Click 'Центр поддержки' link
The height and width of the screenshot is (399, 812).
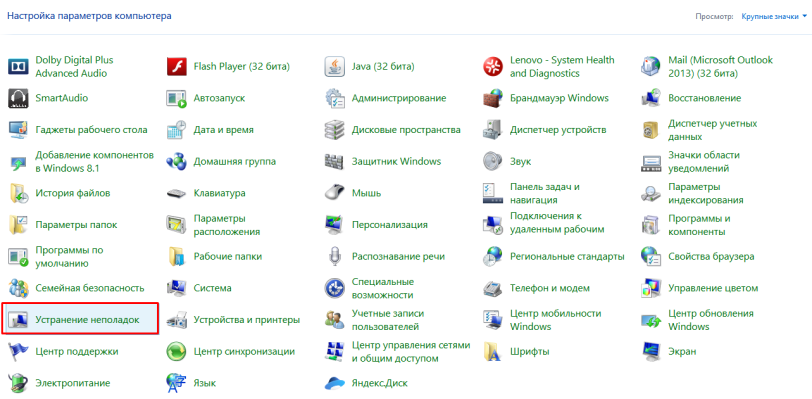coord(77,352)
